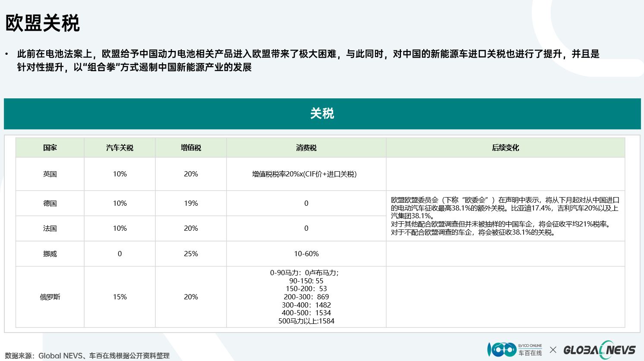Select Norway's 25% VAT cell

tap(191, 254)
